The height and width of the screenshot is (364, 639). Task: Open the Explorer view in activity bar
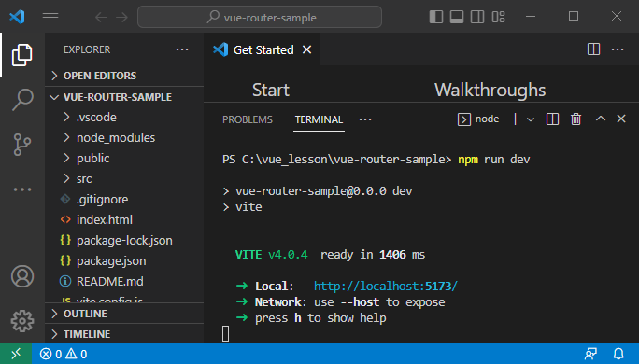22,55
